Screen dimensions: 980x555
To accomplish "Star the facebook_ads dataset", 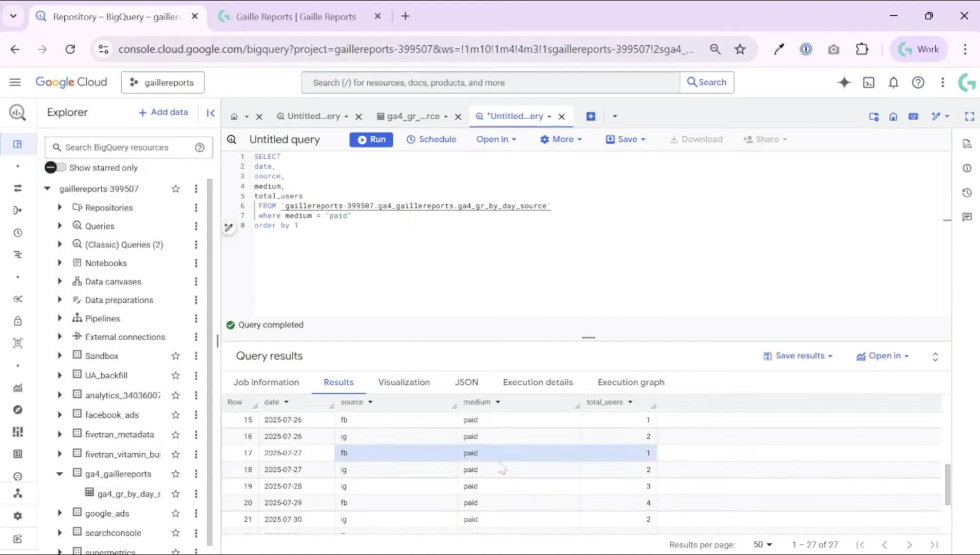I will (175, 415).
